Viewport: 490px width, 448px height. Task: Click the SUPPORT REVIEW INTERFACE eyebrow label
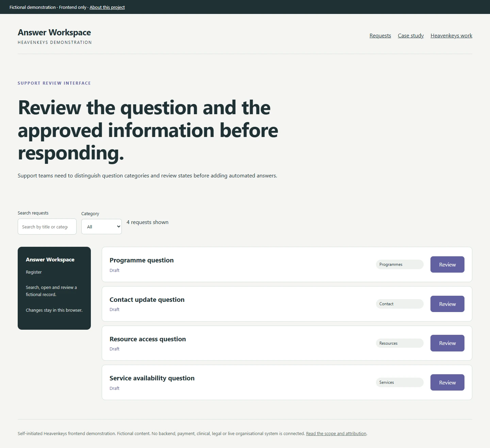click(54, 83)
